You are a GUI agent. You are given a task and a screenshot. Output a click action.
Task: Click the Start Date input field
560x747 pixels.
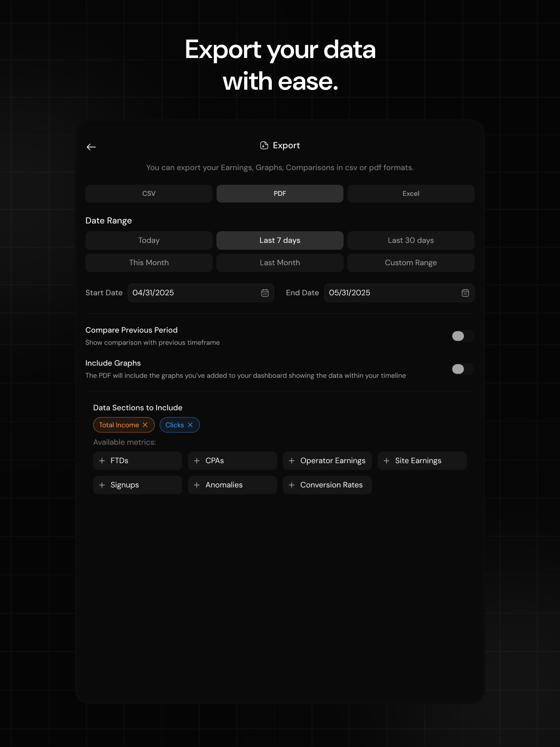(x=201, y=293)
